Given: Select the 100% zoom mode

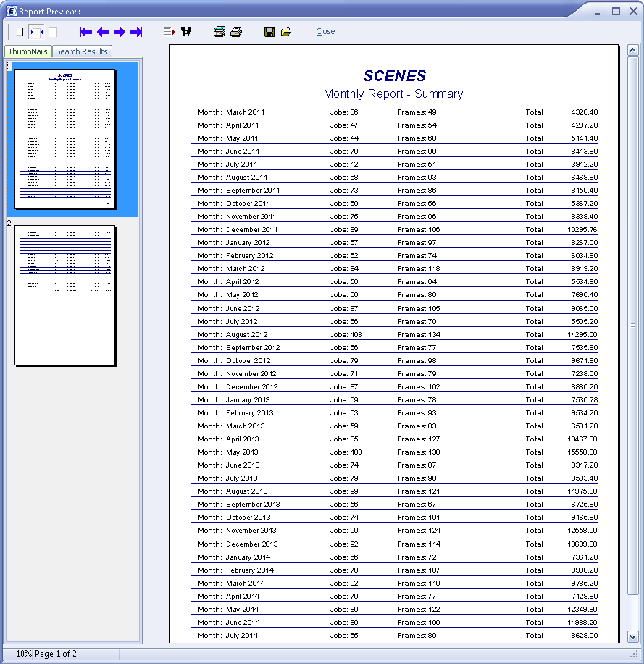Looking at the screenshot, I should point(53,32).
